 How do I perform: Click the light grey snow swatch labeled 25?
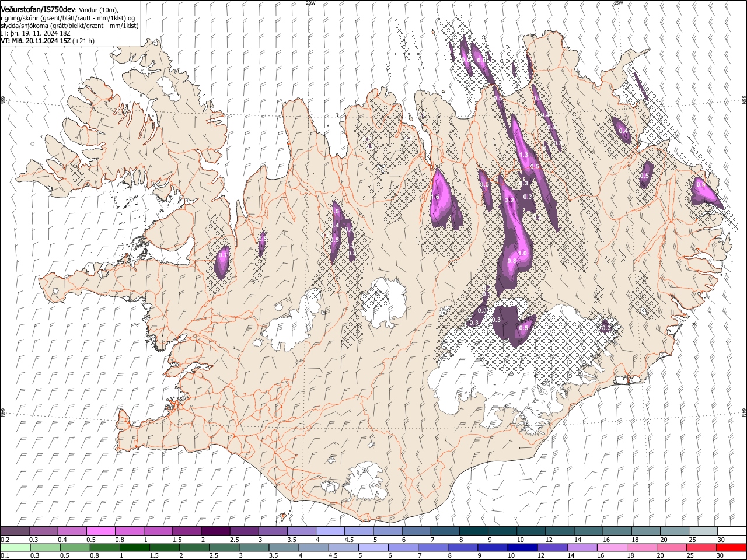(703, 531)
